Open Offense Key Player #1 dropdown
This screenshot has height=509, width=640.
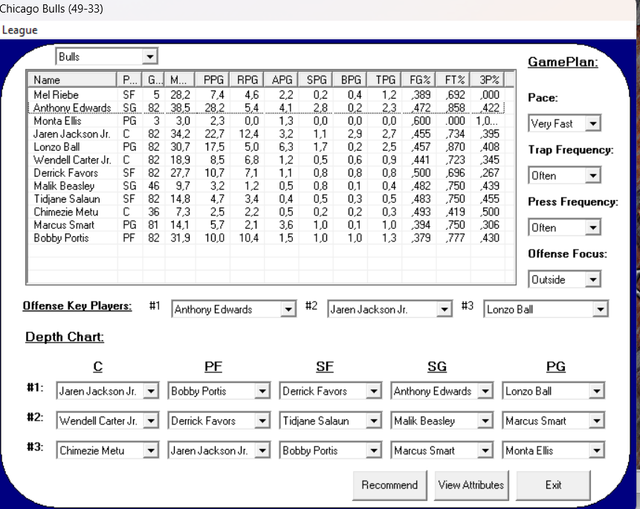[x=234, y=309]
